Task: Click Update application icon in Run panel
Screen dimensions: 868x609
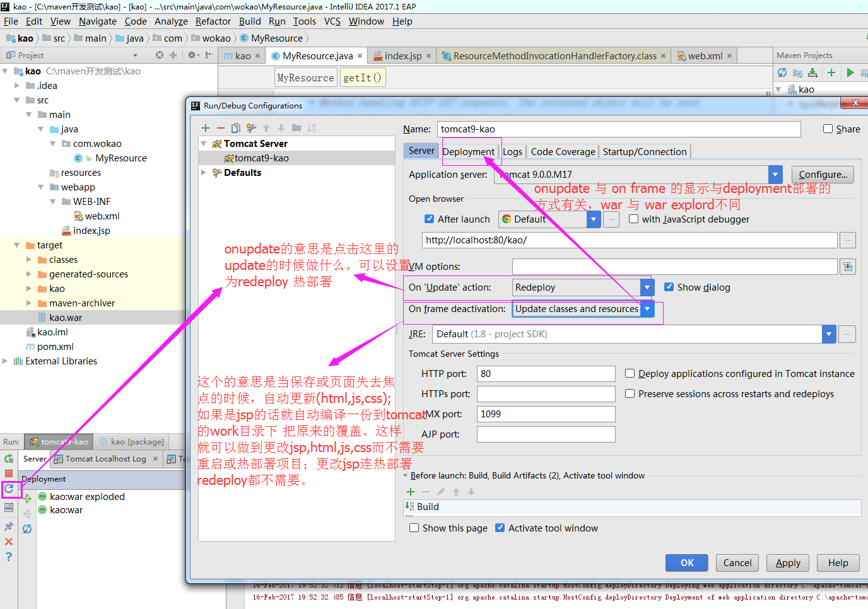Action: [x=9, y=489]
